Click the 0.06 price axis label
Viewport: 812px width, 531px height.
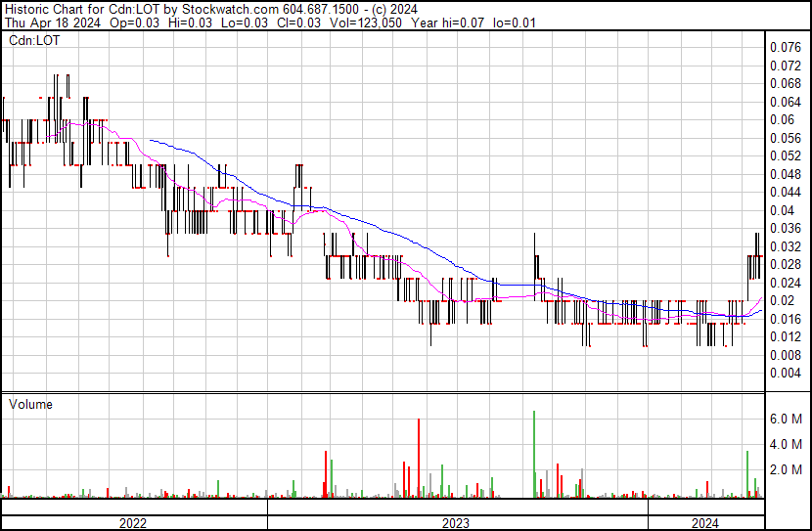pyautogui.click(x=781, y=119)
